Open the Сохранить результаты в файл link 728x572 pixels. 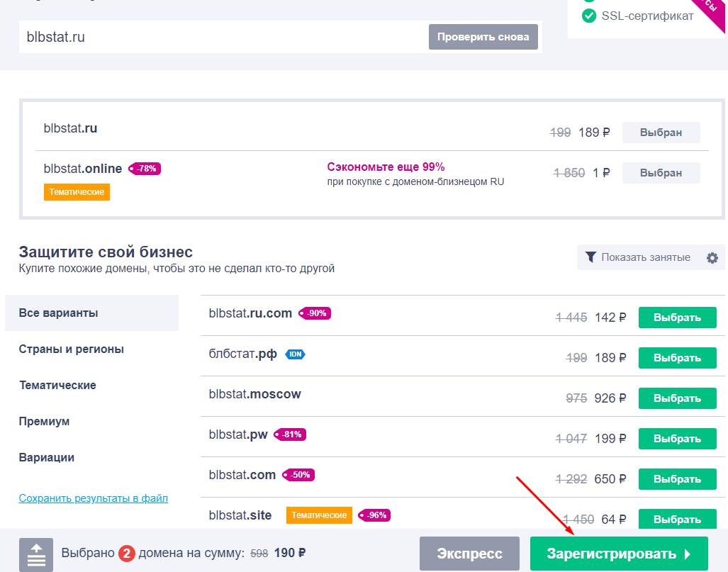(x=94, y=498)
